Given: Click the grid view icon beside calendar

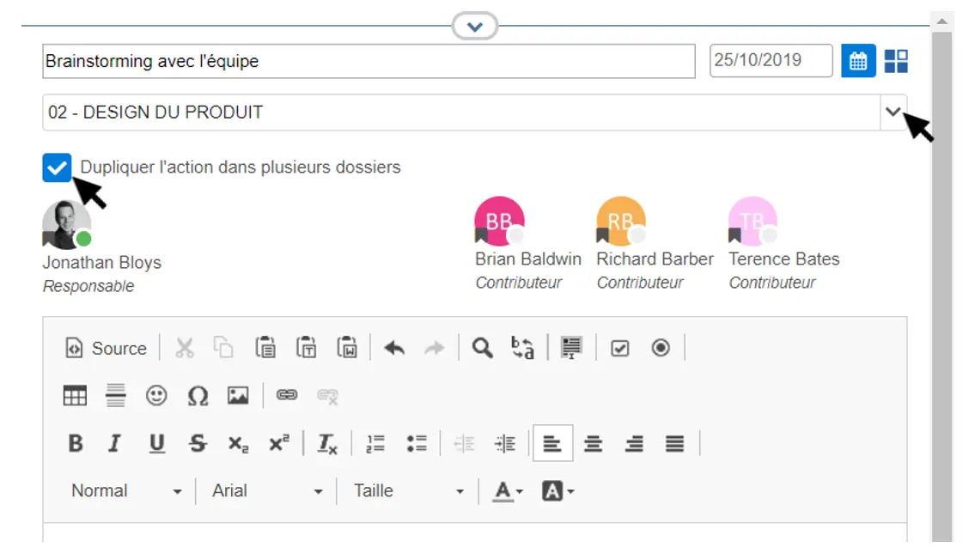Looking at the screenshot, I should (x=896, y=61).
